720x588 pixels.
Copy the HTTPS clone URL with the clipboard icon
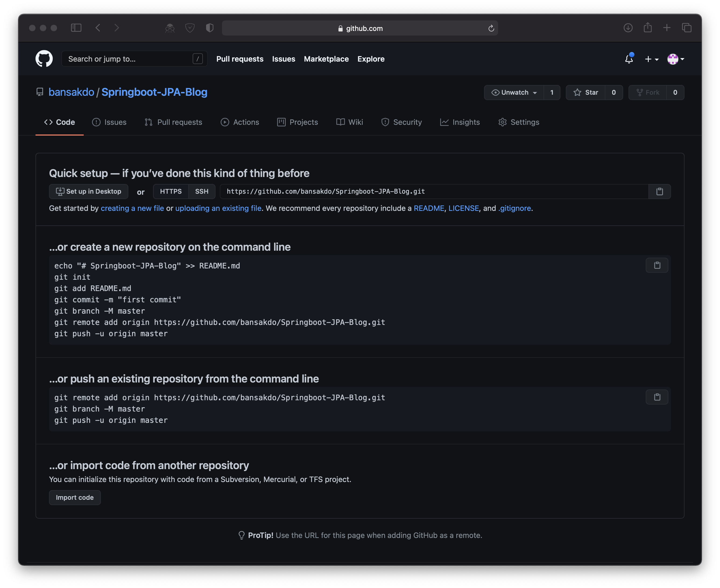[x=659, y=191]
